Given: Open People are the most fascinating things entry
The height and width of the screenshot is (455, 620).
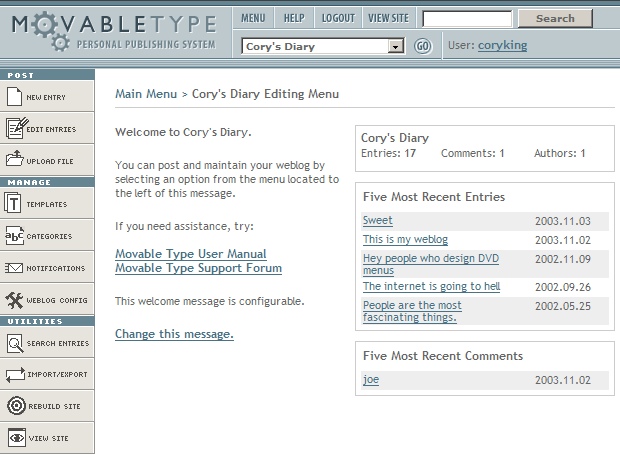Looking at the screenshot, I should (412, 311).
